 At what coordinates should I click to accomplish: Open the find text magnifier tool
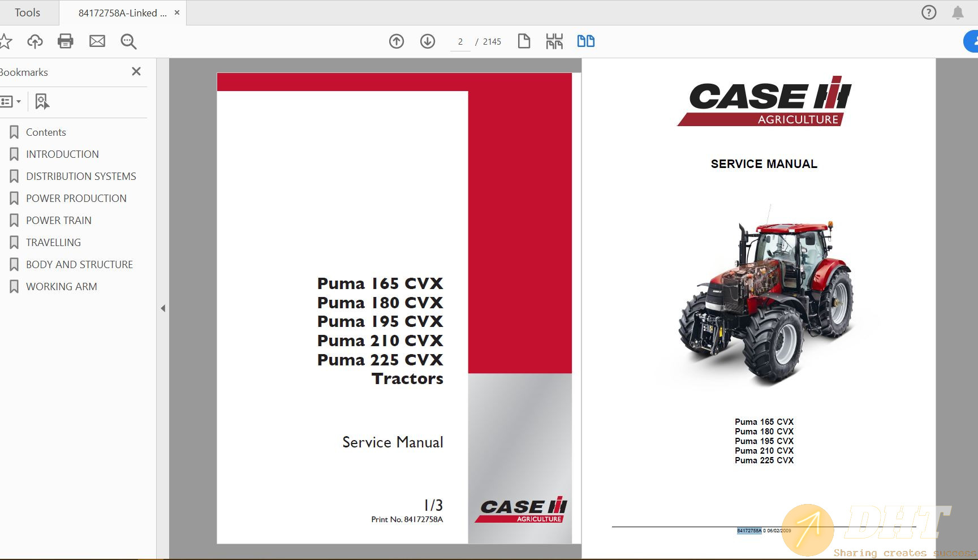128,41
